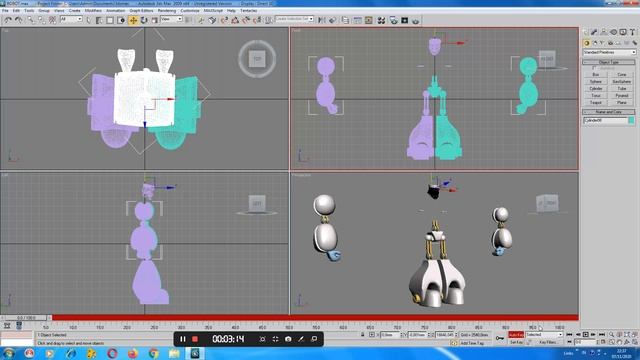Activate the Select and Scale tool
The width and height of the screenshot is (640, 360).
coord(155,20)
